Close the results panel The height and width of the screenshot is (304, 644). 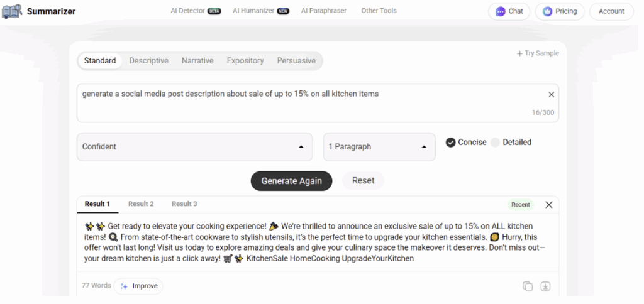(549, 205)
